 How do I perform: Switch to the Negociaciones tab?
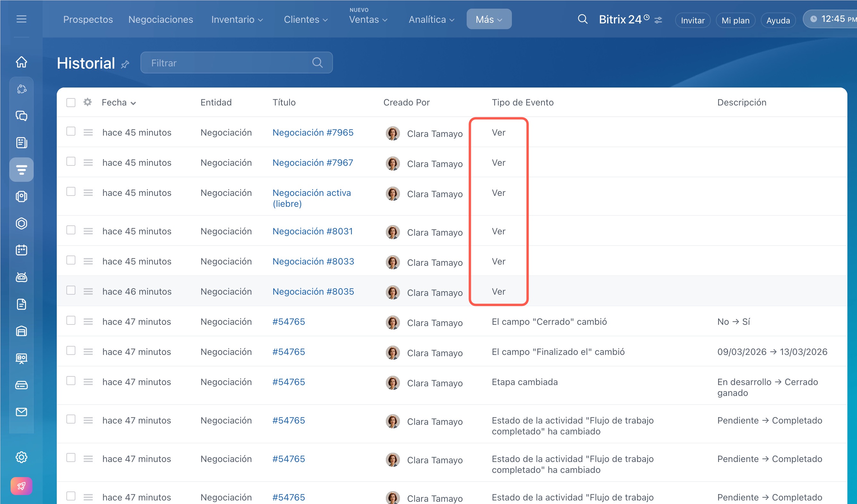pos(160,20)
